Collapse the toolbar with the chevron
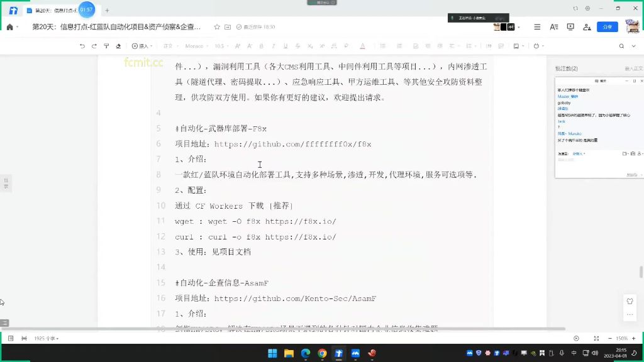Screen dimensions: 644x362 [634, 46]
